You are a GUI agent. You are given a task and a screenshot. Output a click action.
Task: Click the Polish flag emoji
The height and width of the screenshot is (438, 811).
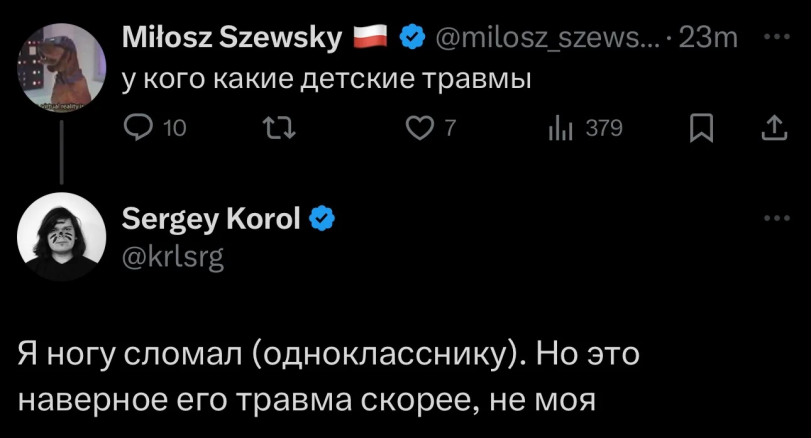(370, 39)
